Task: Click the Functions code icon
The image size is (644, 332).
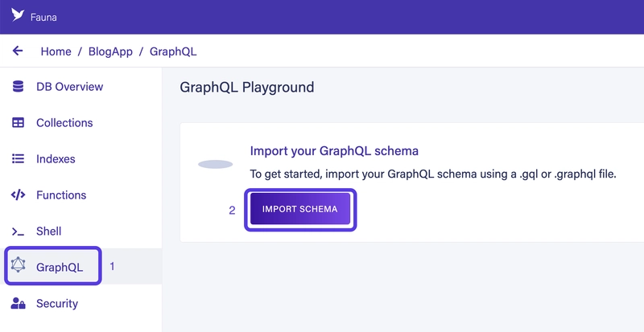Action: click(18, 195)
